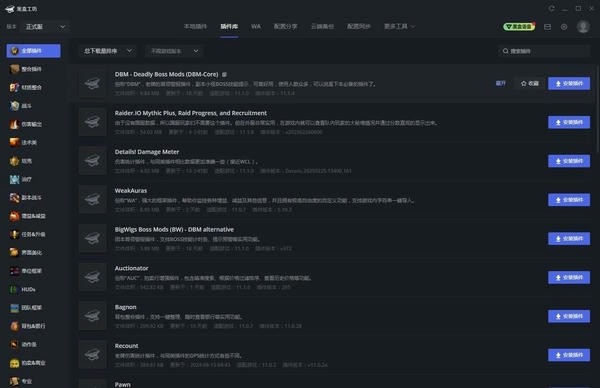Click the Bagnon addon thumbnail

pos(92,316)
